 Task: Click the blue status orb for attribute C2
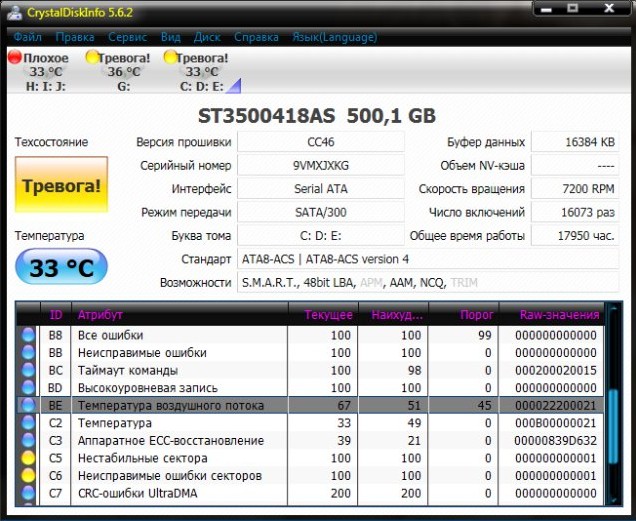(x=28, y=424)
